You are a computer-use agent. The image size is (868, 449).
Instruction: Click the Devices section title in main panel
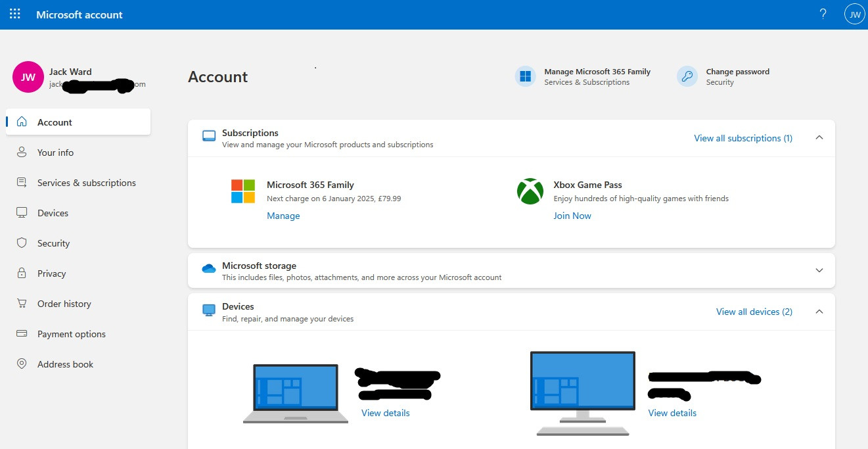coord(238,306)
